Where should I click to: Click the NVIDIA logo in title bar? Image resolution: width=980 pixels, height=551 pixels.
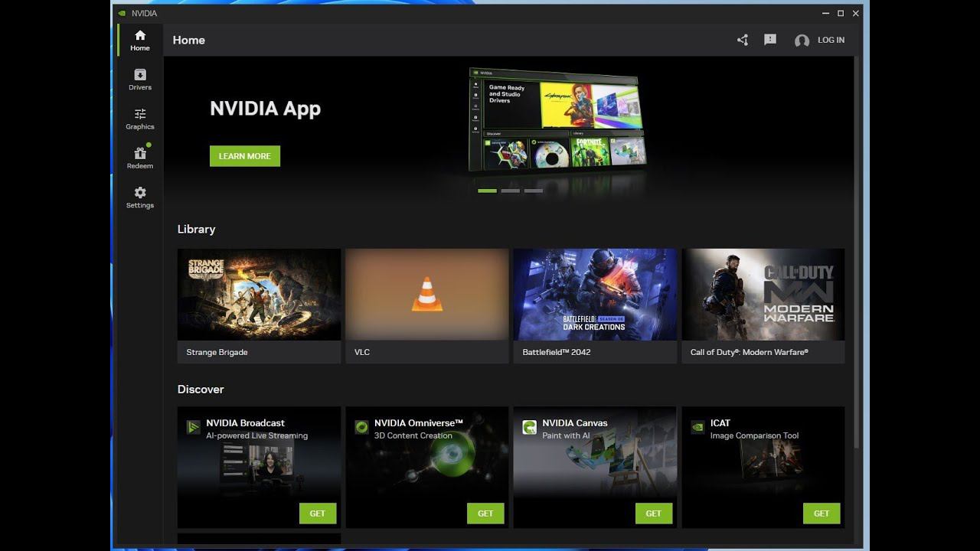point(122,13)
